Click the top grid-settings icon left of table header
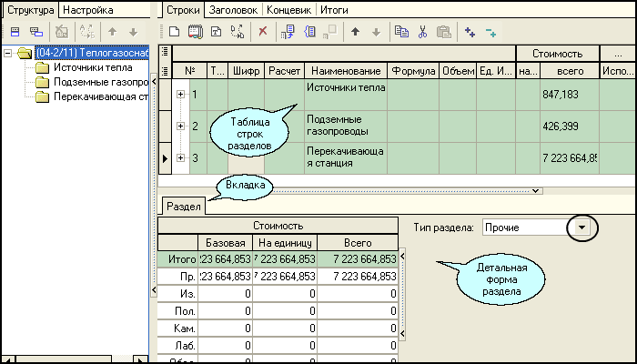This screenshot has height=364, width=637. [165, 51]
